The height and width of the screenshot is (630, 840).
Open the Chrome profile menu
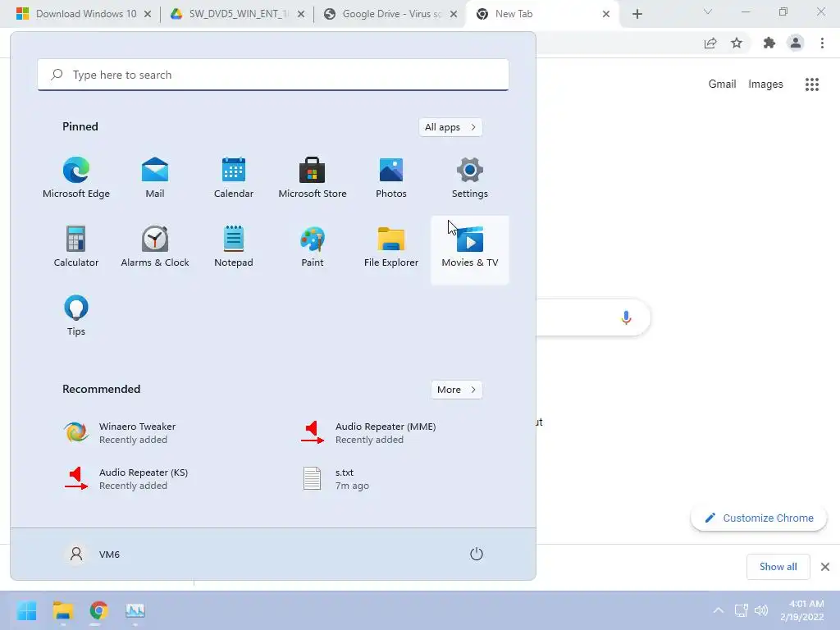point(796,43)
